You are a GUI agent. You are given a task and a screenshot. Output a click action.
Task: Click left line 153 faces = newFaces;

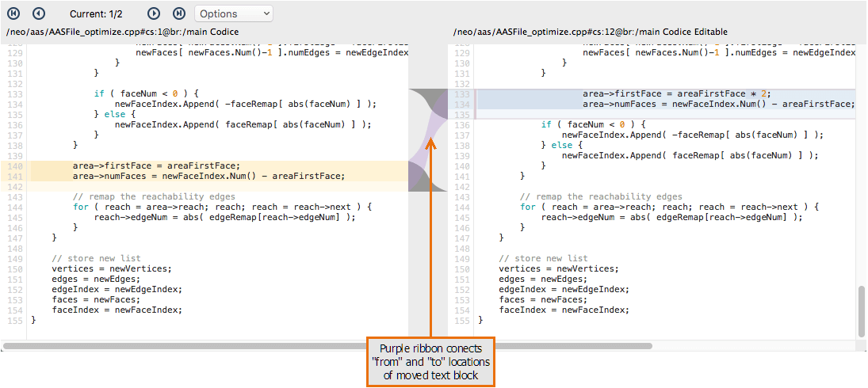click(97, 300)
